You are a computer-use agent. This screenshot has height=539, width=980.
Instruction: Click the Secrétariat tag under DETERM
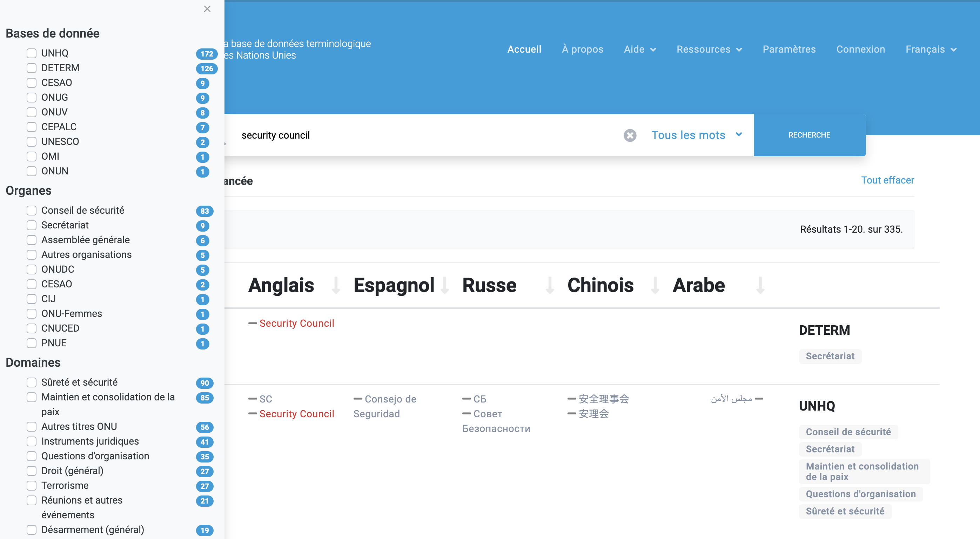(x=830, y=356)
